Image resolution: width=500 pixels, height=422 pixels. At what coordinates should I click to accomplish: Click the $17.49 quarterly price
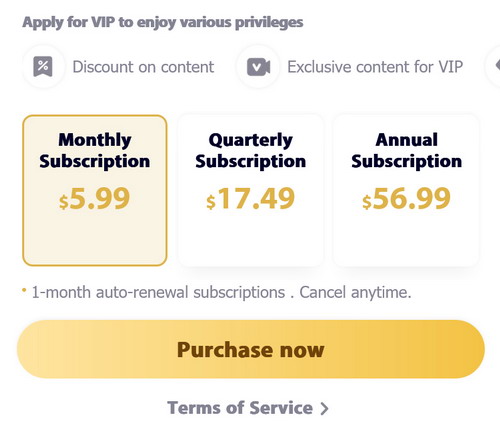tap(251, 199)
